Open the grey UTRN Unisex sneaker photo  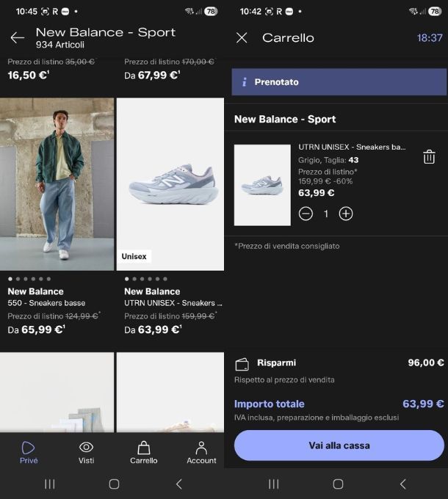coord(170,184)
